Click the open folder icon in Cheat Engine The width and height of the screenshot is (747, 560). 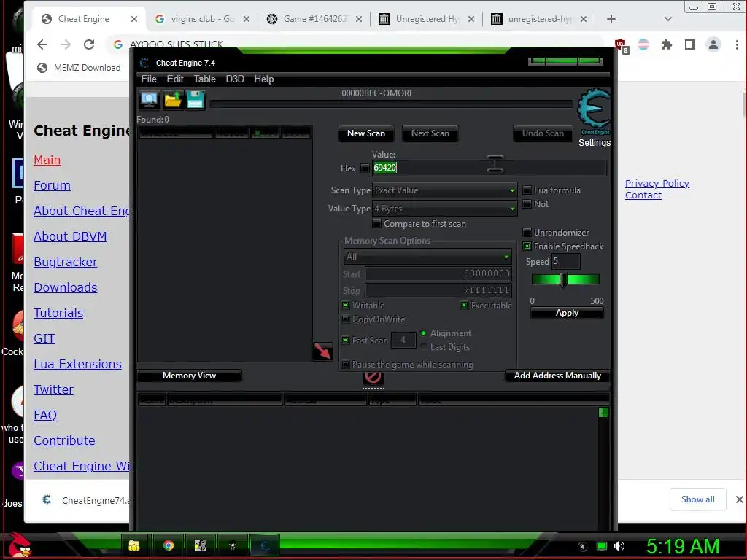(172, 99)
